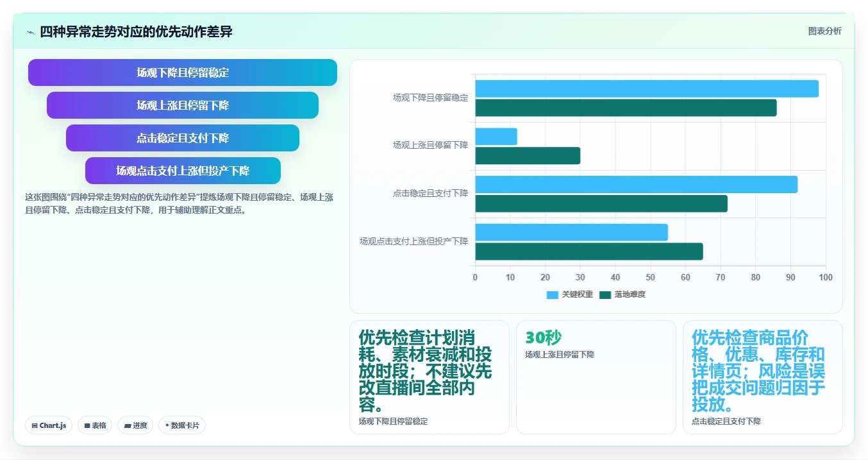The width and height of the screenshot is (868, 460).
Task: Click the 数据卡片 tag chip
Action: click(182, 425)
